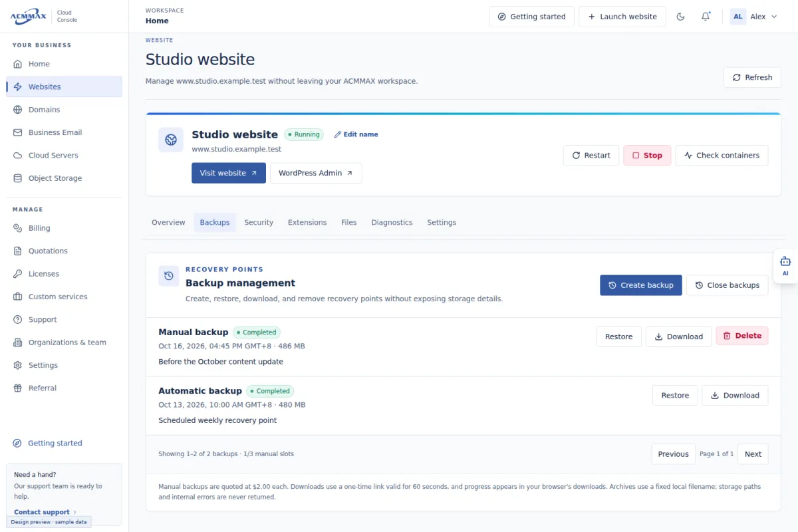Switch to the Extensions tab
The height and width of the screenshot is (532, 798).
click(307, 223)
